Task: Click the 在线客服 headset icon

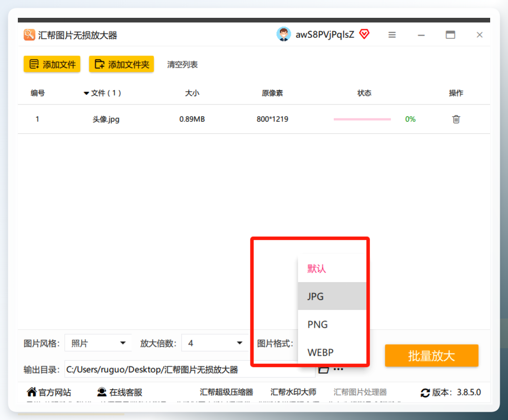Action: (x=102, y=392)
